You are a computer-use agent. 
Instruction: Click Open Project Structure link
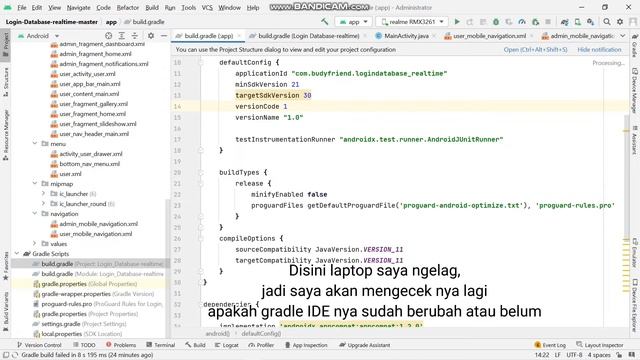pos(535,49)
